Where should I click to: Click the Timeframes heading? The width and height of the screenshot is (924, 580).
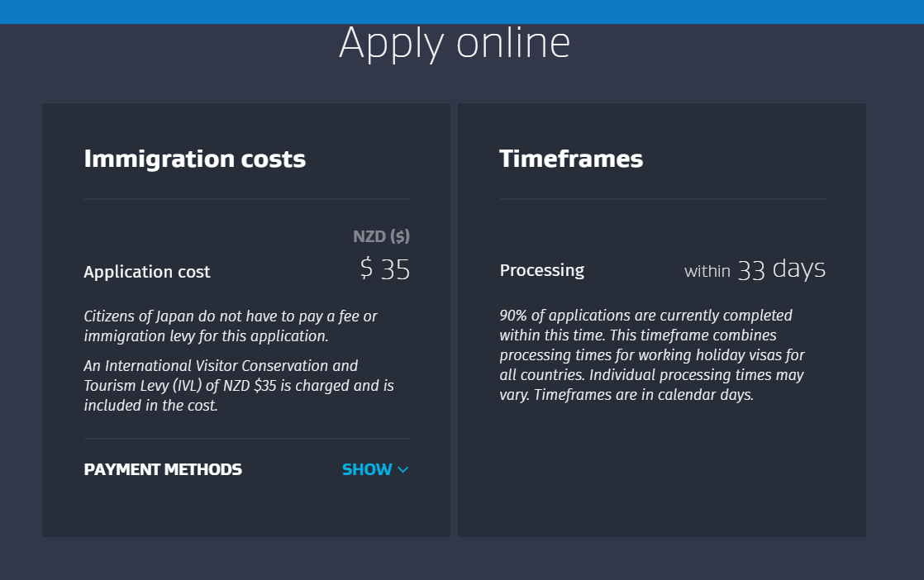point(571,159)
